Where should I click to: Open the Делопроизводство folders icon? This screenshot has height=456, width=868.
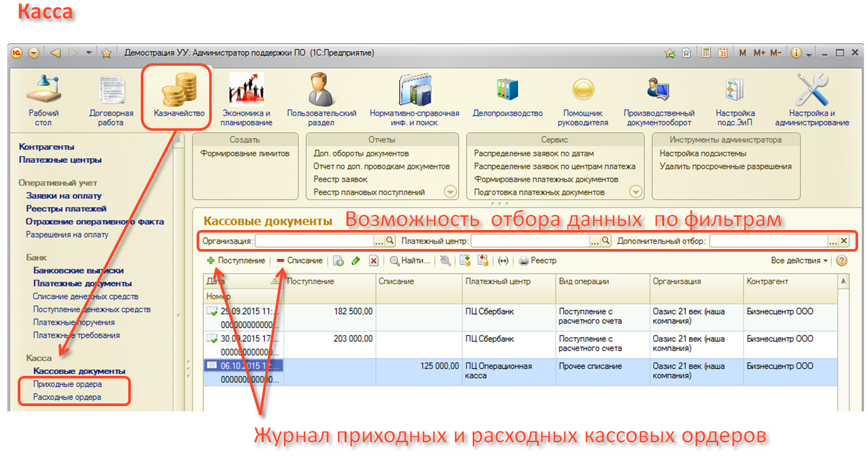tap(507, 97)
